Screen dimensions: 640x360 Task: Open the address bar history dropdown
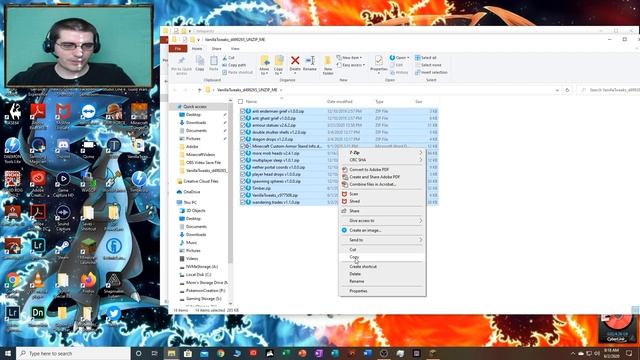point(557,90)
